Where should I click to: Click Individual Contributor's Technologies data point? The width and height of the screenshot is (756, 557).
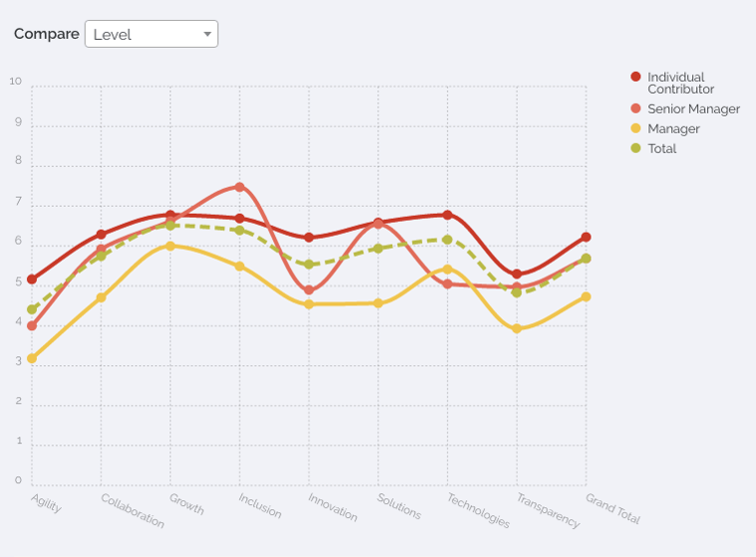[x=448, y=215]
